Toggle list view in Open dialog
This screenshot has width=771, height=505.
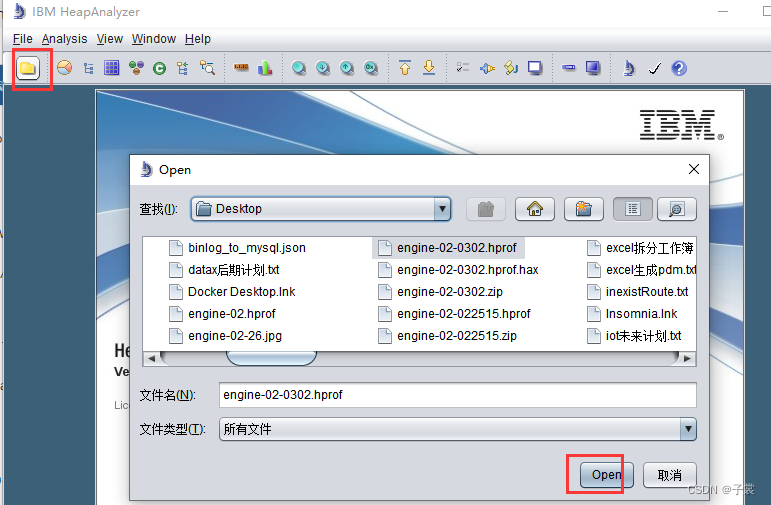tap(633, 209)
